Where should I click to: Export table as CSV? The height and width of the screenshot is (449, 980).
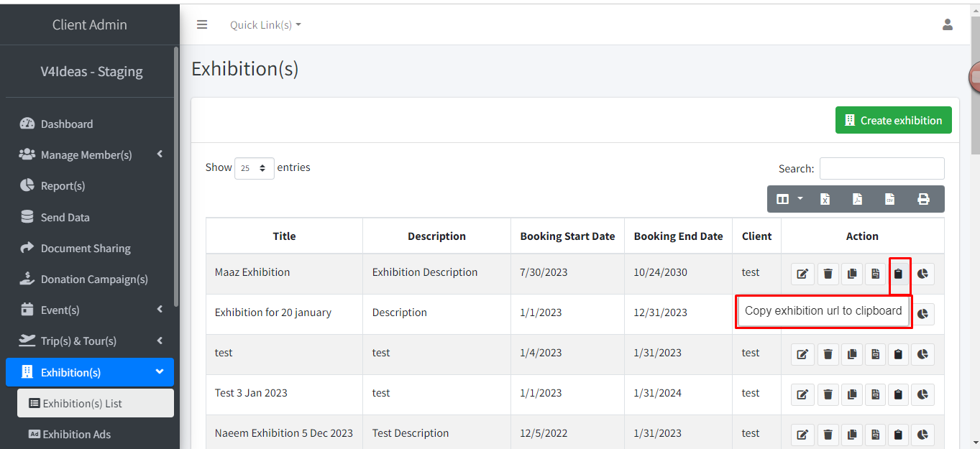click(x=889, y=199)
